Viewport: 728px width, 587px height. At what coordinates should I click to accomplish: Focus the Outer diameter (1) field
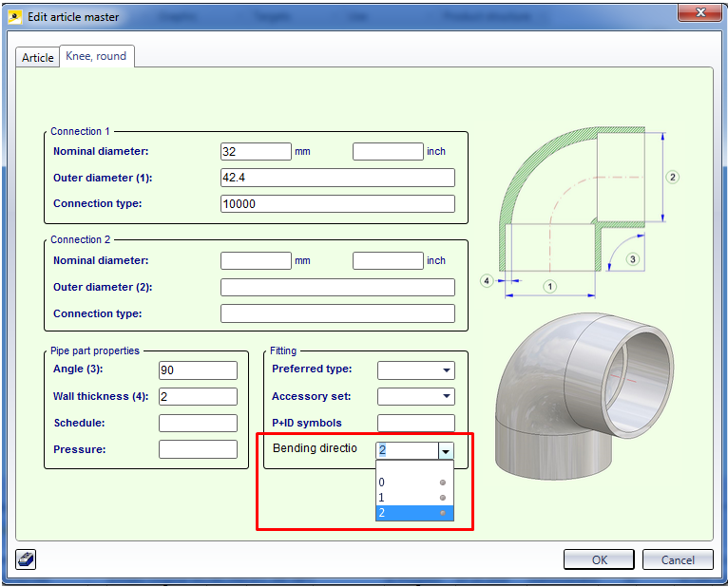pos(336,178)
